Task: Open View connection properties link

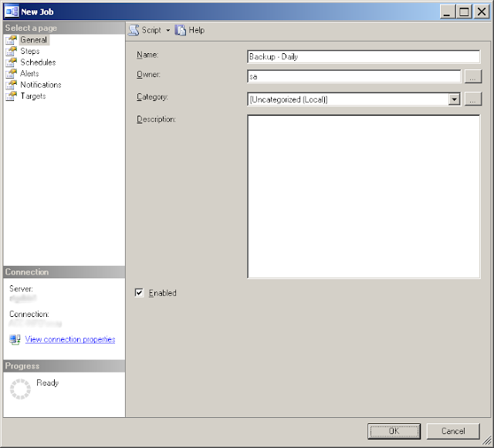Action: tap(70, 339)
